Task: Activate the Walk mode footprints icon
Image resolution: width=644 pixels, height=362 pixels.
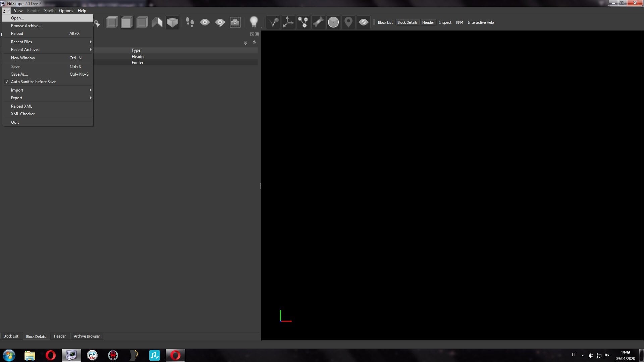Action: coord(190,22)
